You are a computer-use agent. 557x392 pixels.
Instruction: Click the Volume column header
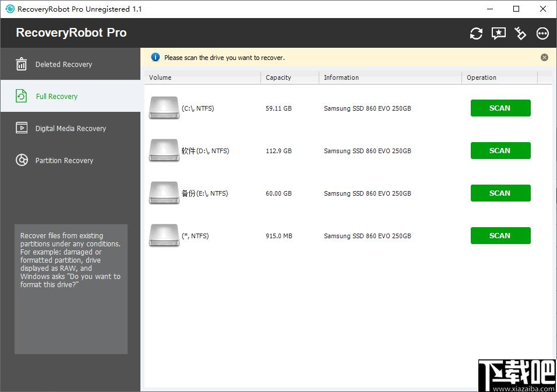203,77
